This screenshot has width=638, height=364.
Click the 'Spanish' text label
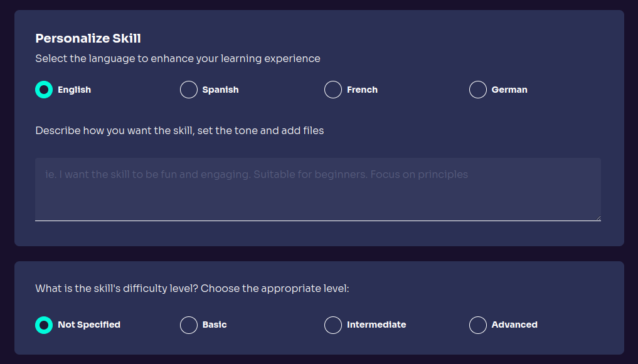point(220,90)
